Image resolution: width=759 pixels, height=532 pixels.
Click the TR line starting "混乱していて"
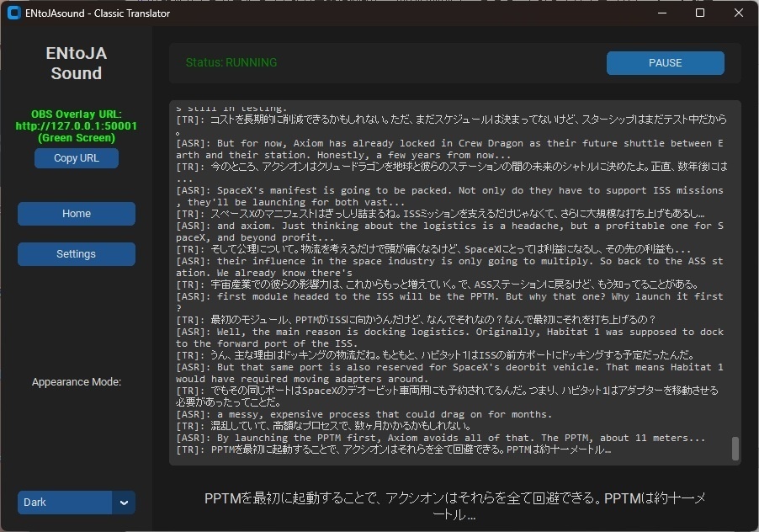(324, 426)
